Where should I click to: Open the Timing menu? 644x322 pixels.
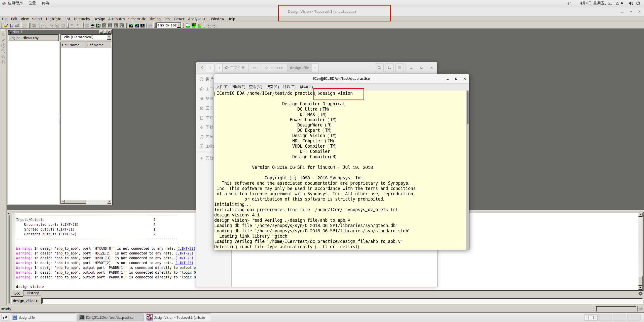155,19
